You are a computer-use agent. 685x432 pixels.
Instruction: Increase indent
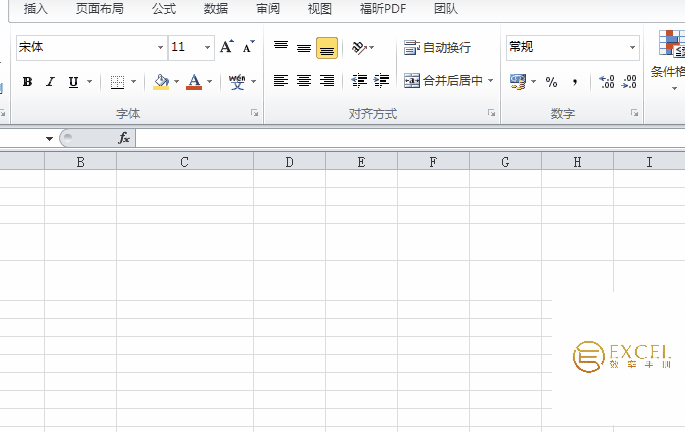(x=381, y=81)
